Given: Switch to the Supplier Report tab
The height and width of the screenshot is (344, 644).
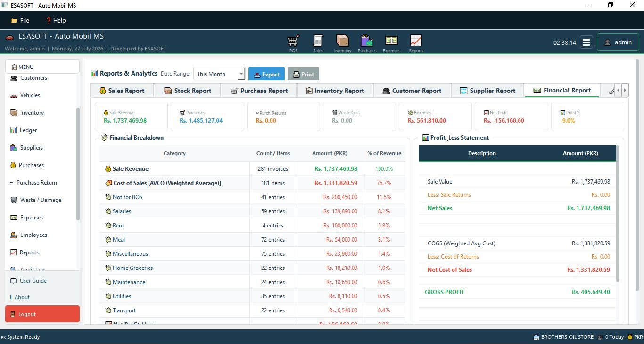Looking at the screenshot, I should pyautogui.click(x=487, y=91).
